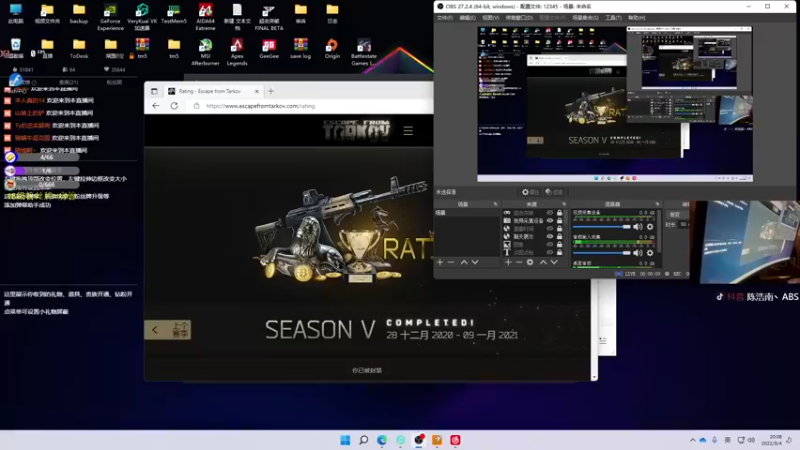800x450 pixels.
Task: Move scene down with the down arrow in the Scenes panel
Action: pos(475,262)
